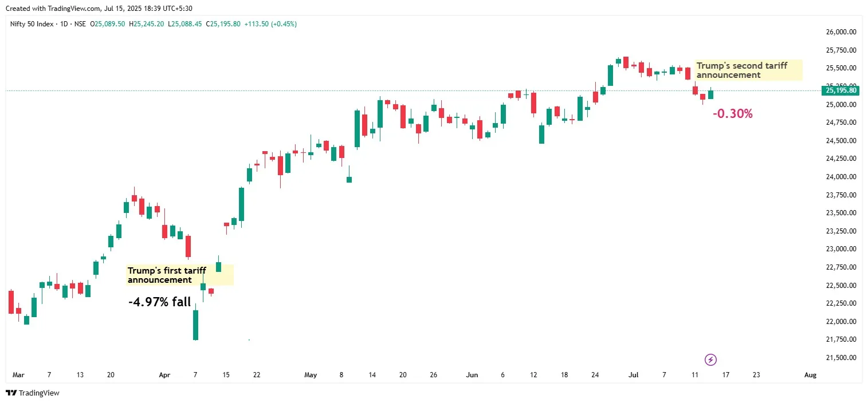Click the 21,500.00 price axis label
The image size is (868, 403).
(840, 358)
